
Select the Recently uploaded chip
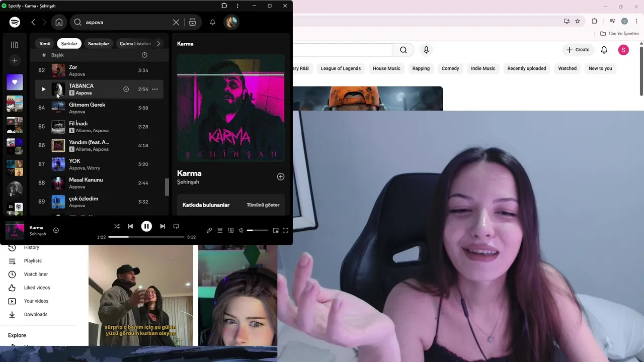[x=527, y=68]
